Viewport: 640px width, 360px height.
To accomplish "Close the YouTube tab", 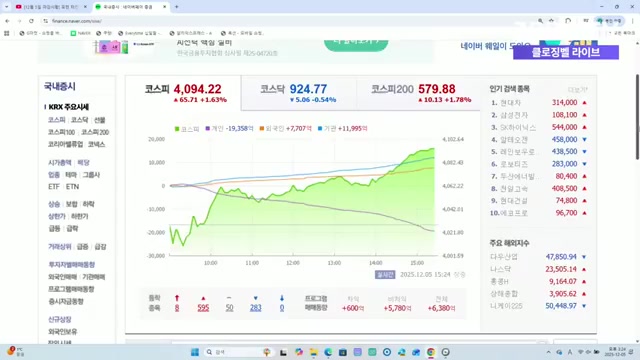I will click(x=85, y=7).
